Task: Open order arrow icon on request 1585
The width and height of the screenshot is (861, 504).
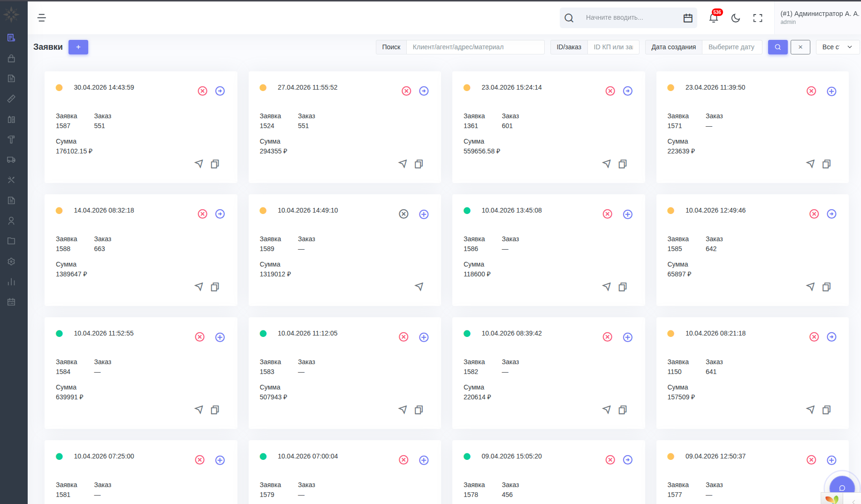Action: point(831,214)
